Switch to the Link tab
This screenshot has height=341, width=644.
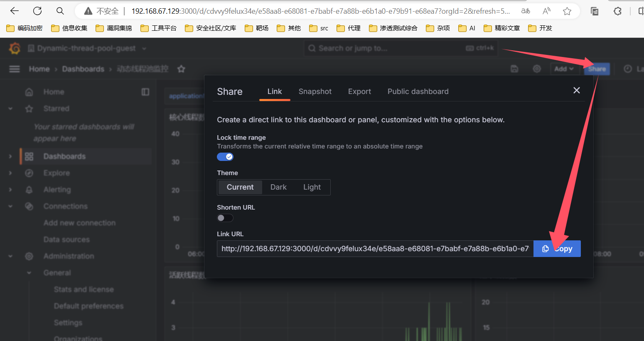(275, 91)
